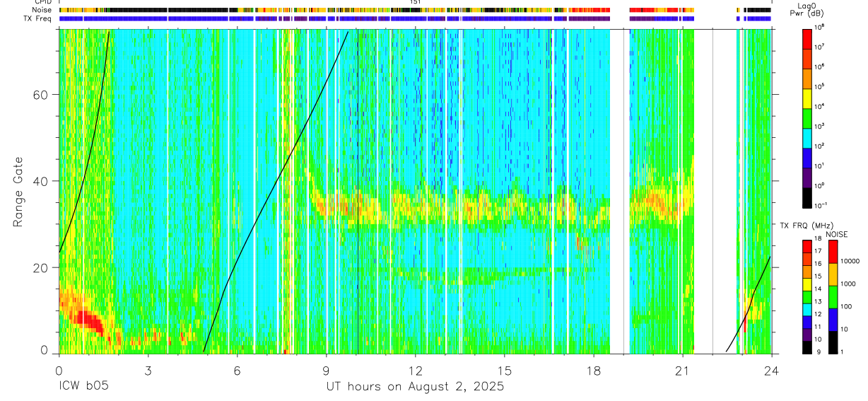Pick the green segment of the power colorbar

(x=807, y=117)
